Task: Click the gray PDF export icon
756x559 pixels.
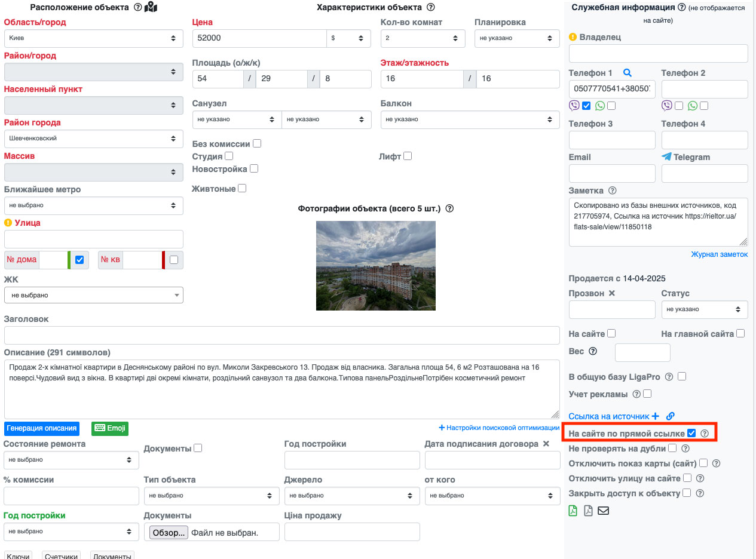Action: pyautogui.click(x=588, y=511)
